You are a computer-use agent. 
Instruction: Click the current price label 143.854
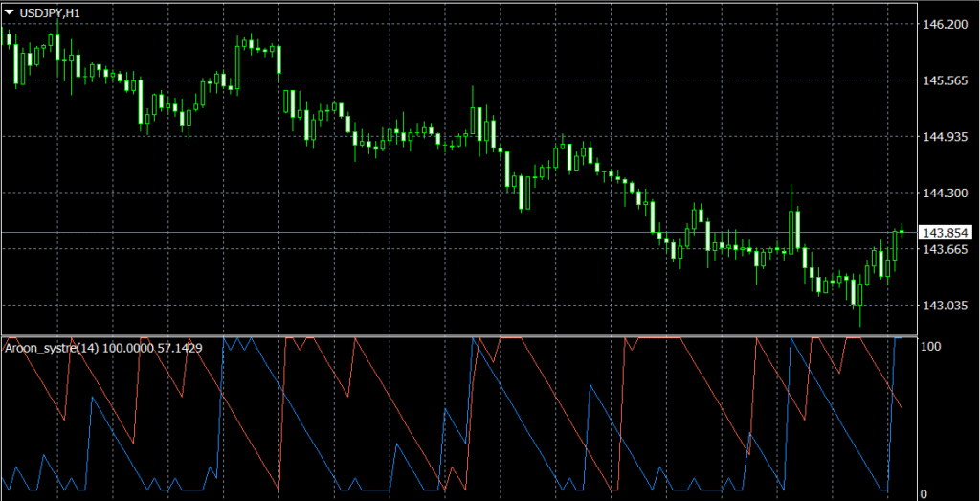(x=946, y=233)
